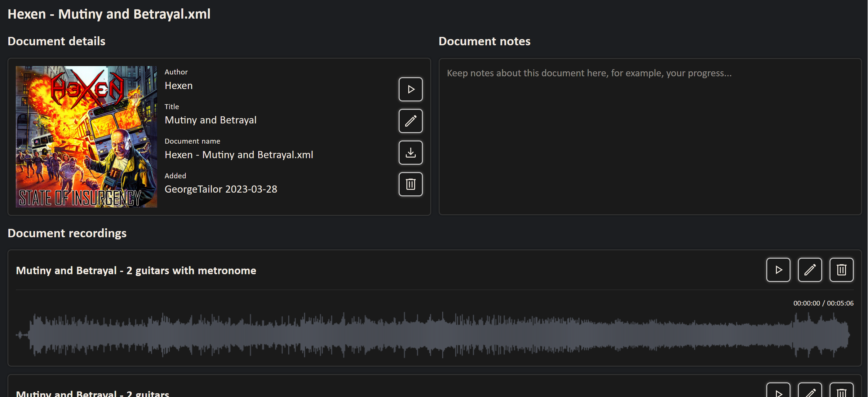Seek to the middle of the waveform
Image resolution: width=868 pixels, height=397 pixels.
pyautogui.click(x=434, y=335)
